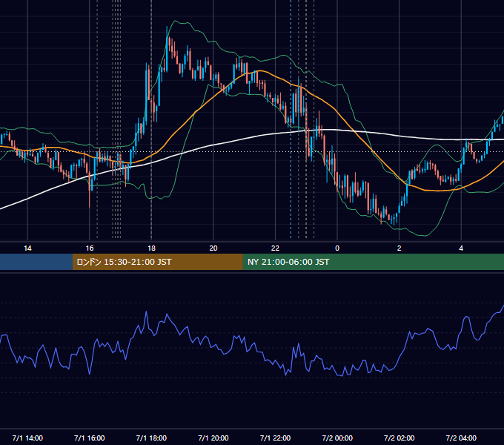This screenshot has width=504, height=445.
Task: Click the 7/1 18:00 time label
Action: [151, 438]
